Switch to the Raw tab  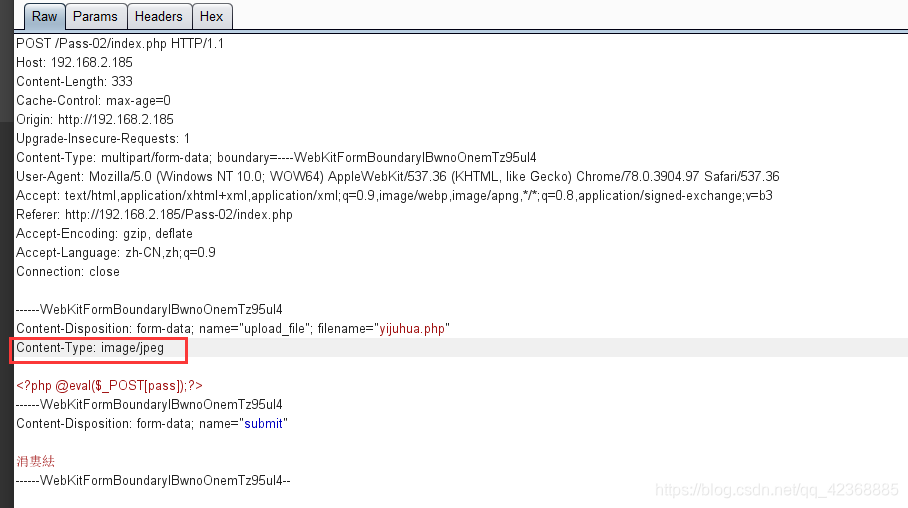[x=45, y=16]
